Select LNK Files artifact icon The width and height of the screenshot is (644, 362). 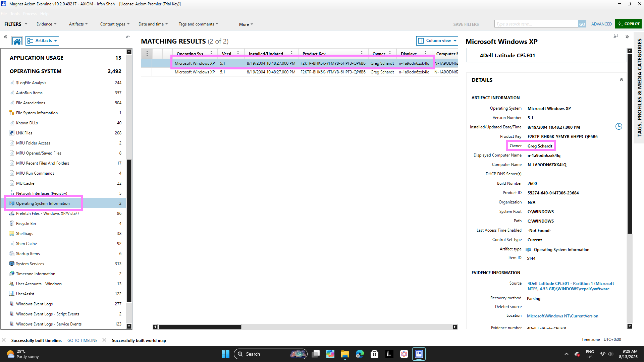point(12,133)
